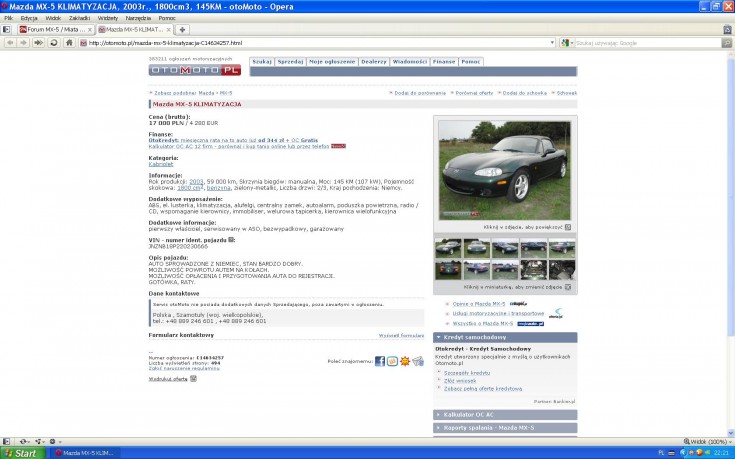Image resolution: width=735 pixels, height=459 pixels.
Task: Click the VIN info icon next to the label
Action: pos(231,240)
